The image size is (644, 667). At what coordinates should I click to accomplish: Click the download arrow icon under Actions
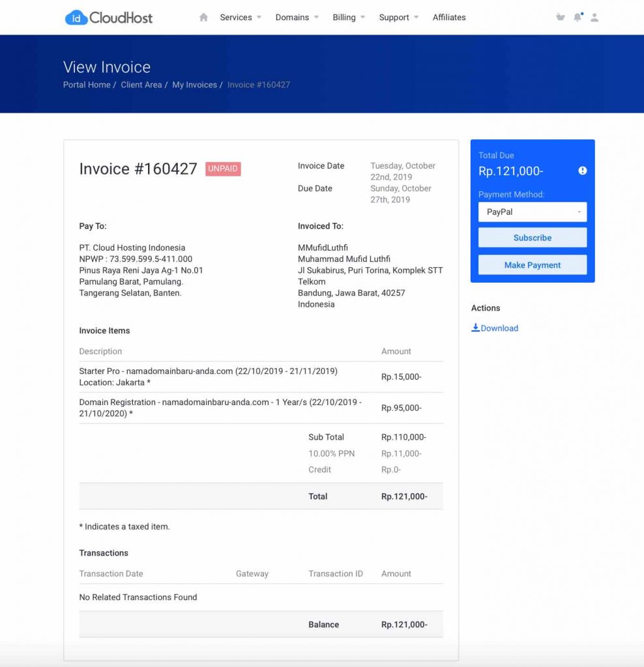point(476,328)
